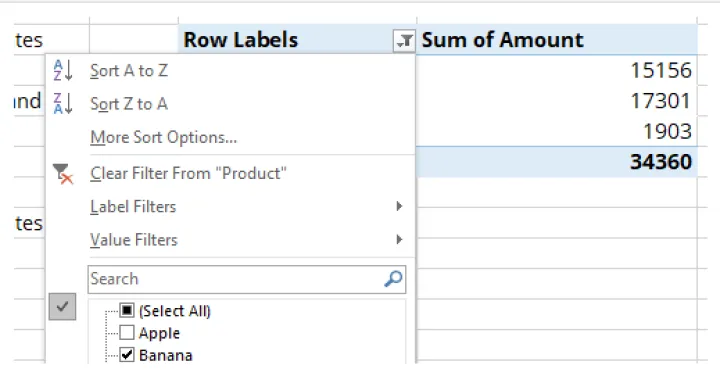This screenshot has width=720, height=376.
Task: Toggle the (Select All) checkbox
Action: [127, 310]
